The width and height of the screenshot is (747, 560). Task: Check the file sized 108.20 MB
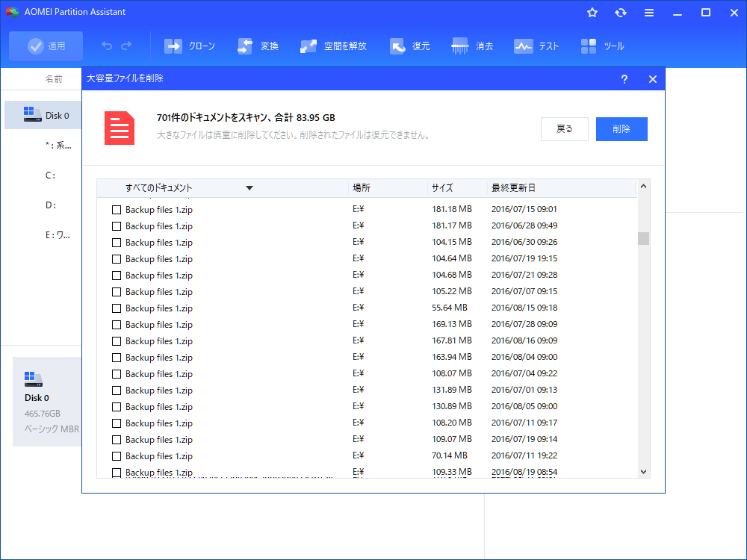click(117, 423)
